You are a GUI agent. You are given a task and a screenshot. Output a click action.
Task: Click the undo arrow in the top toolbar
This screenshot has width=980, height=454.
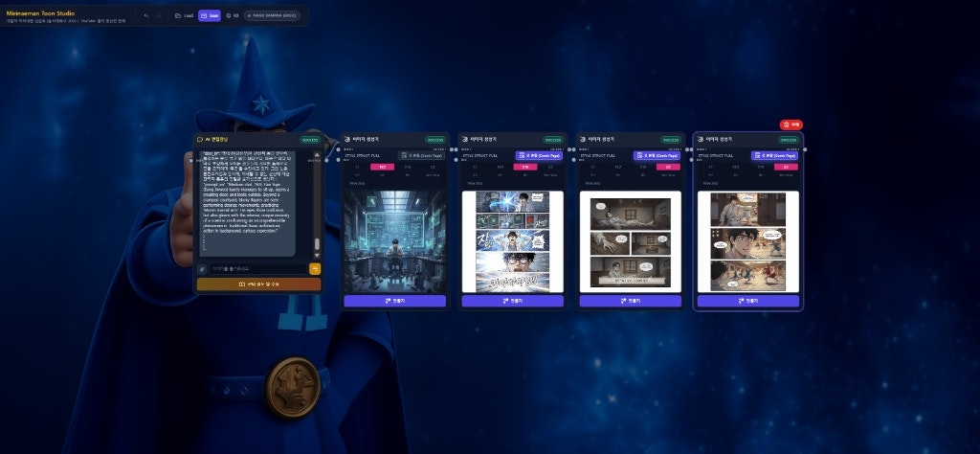(146, 15)
